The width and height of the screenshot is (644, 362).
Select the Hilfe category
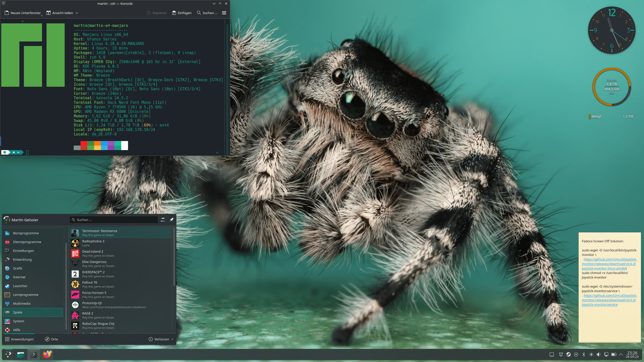point(33,330)
